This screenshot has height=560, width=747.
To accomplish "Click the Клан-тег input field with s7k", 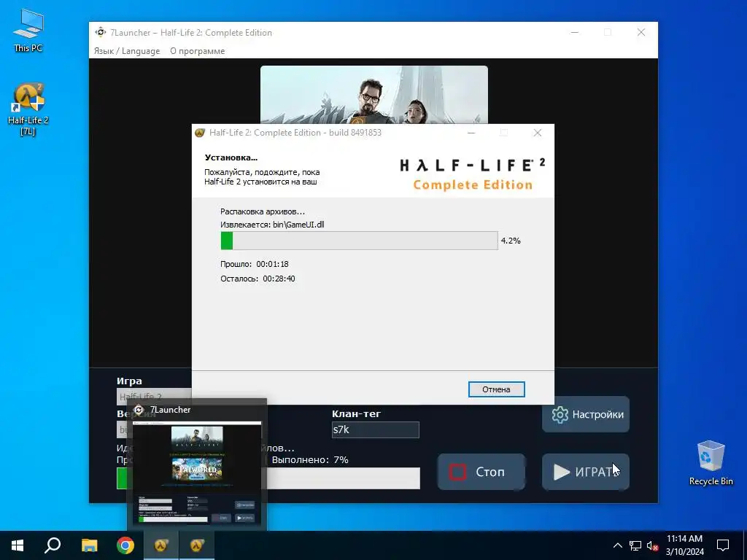I will [x=376, y=429].
